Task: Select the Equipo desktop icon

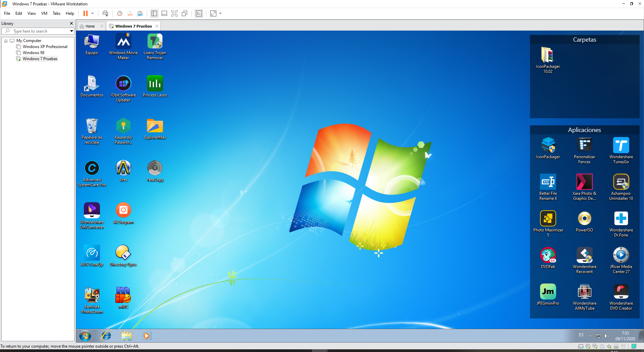Action: coord(92,44)
